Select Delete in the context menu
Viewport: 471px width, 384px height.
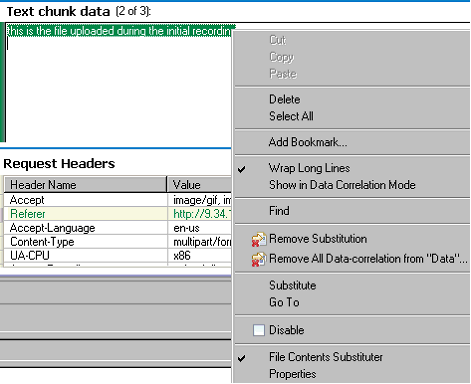point(285,99)
